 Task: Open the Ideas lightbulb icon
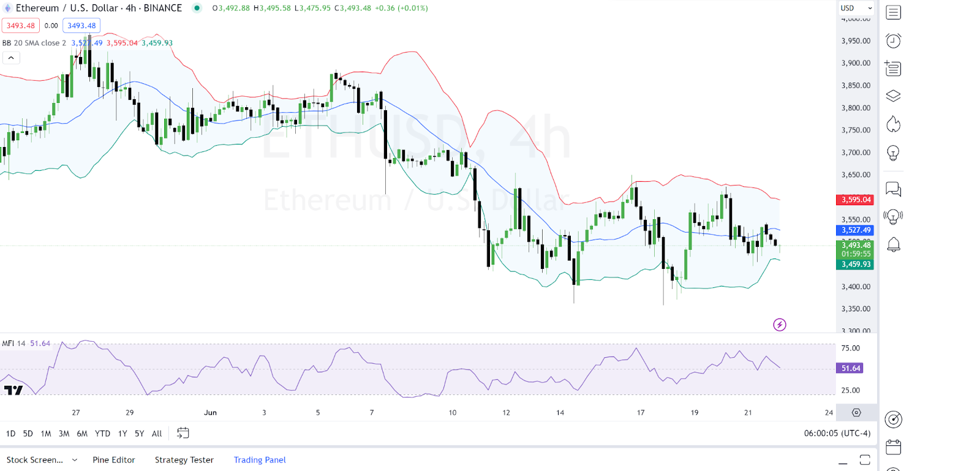(x=893, y=153)
